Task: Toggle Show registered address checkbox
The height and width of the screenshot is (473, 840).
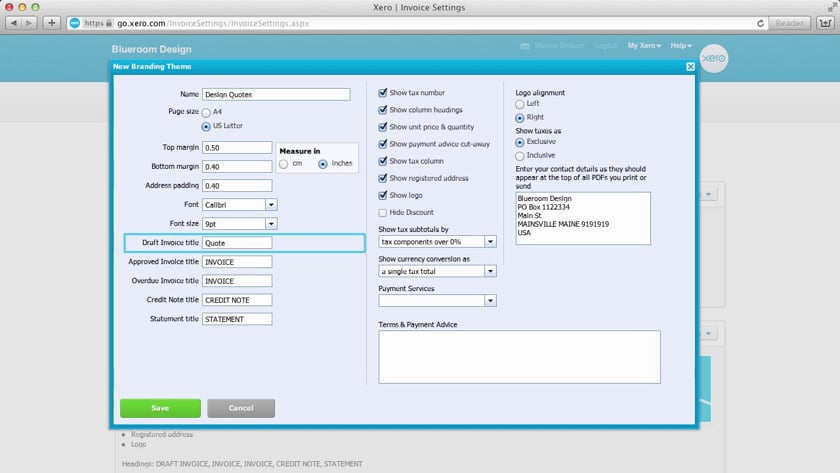Action: point(382,178)
